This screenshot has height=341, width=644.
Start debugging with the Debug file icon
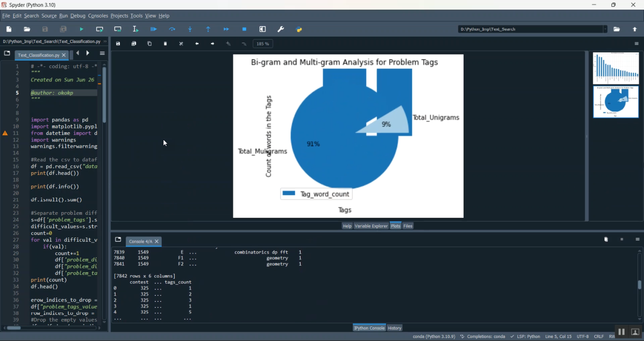click(x=154, y=29)
